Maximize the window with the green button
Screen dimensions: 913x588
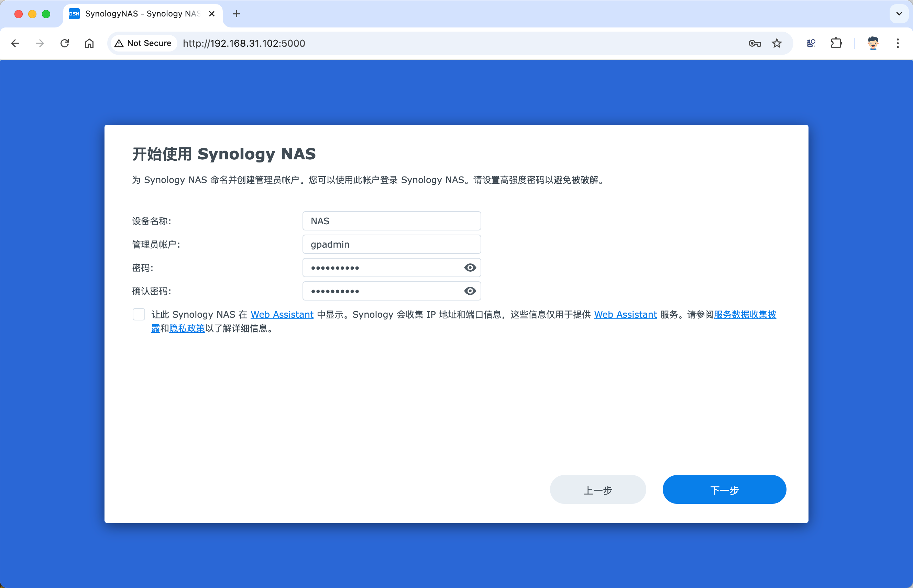click(x=46, y=14)
